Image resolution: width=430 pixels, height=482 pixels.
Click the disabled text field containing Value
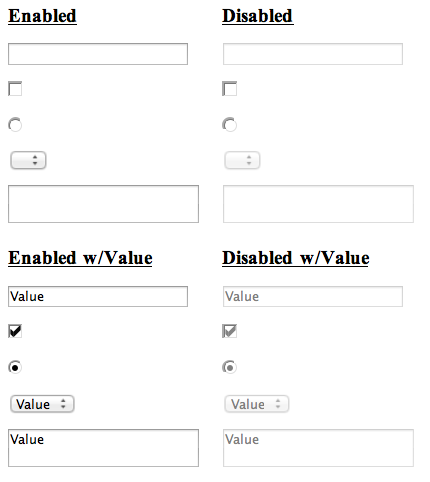coord(313,296)
